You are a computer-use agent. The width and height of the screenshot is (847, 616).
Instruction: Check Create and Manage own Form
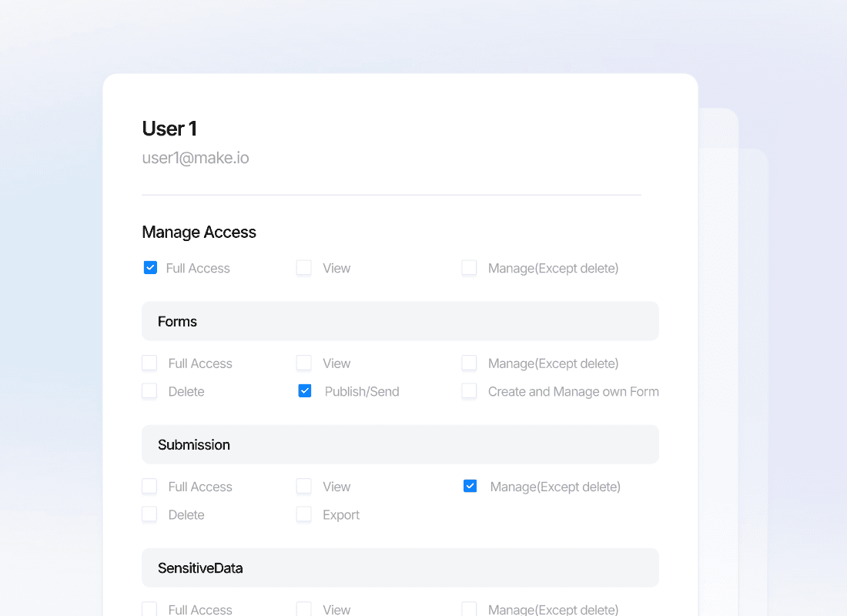tap(469, 391)
